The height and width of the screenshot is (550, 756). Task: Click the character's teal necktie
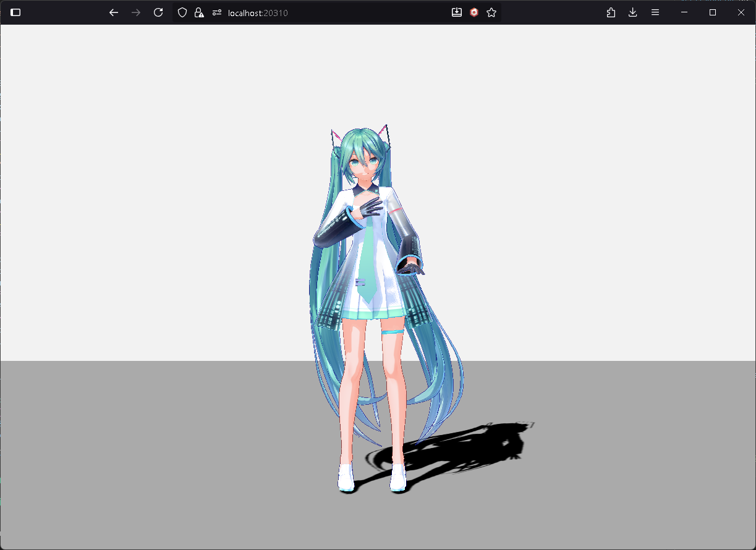click(370, 266)
